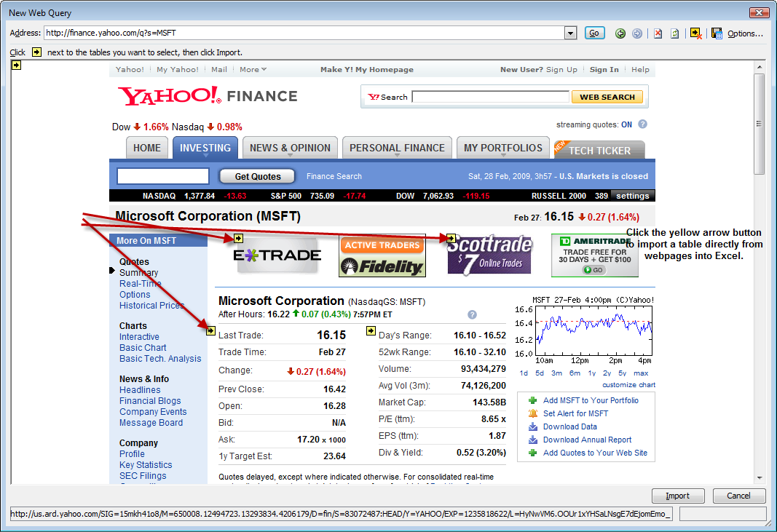The width and height of the screenshot is (777, 532).
Task: Click the Download Annual Report icon
Action: [x=533, y=440]
